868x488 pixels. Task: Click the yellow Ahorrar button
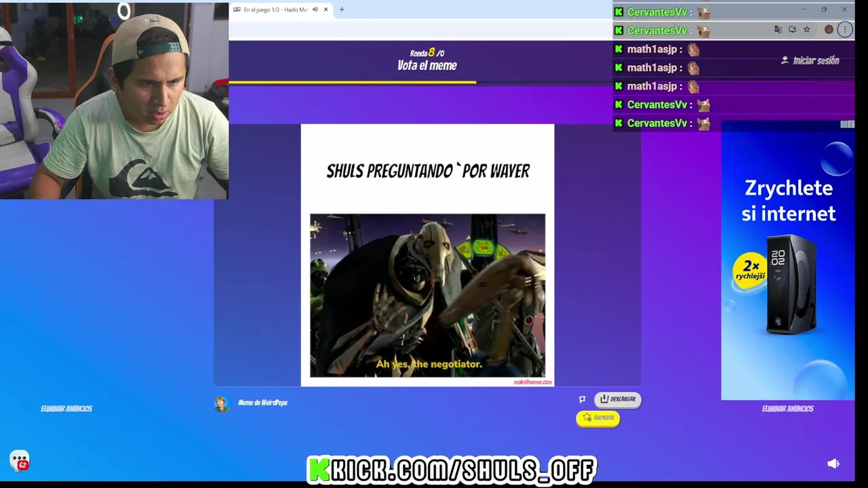click(x=597, y=418)
